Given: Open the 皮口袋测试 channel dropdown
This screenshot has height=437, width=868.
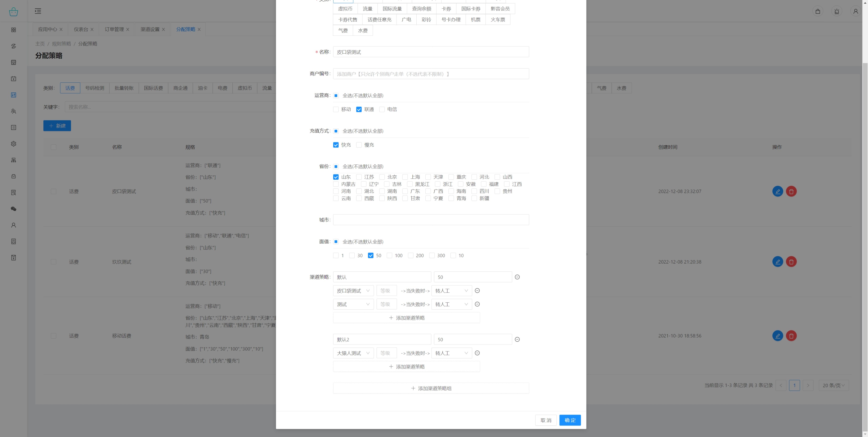Looking at the screenshot, I should pos(353,290).
